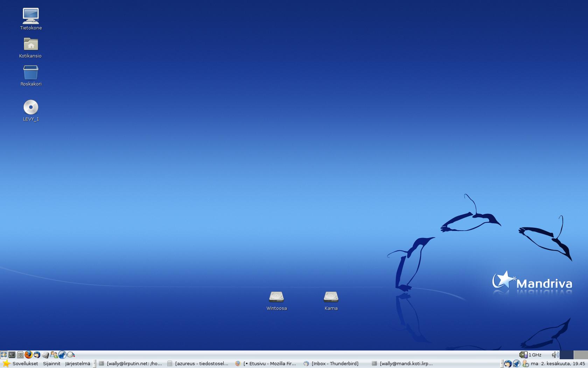Click Thunderbird tray icon near clock
This screenshot has height=368, width=588.
coord(508,364)
